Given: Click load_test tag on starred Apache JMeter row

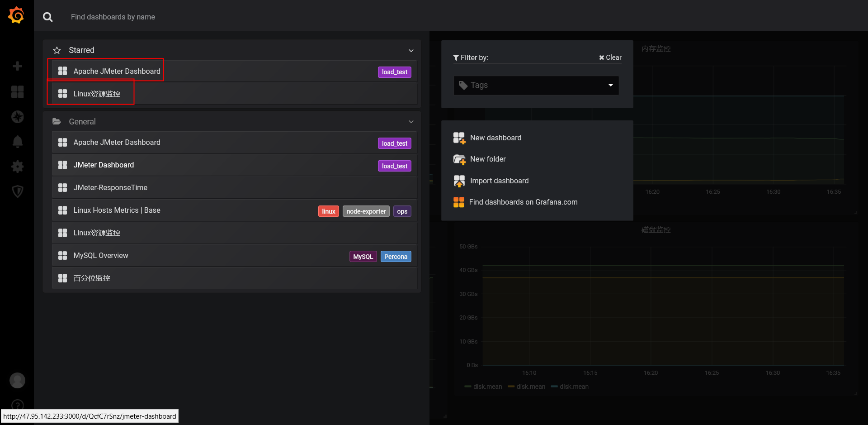Looking at the screenshot, I should pyautogui.click(x=395, y=72).
